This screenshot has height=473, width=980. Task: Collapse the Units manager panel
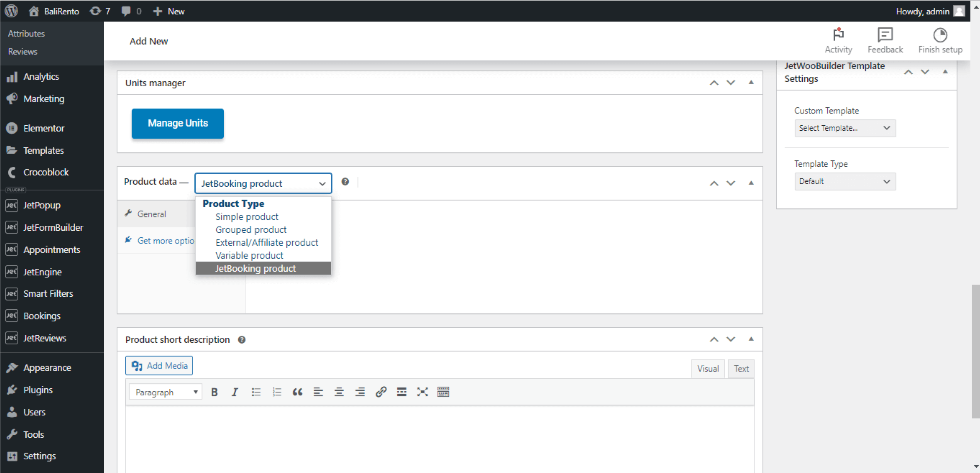[x=751, y=83]
